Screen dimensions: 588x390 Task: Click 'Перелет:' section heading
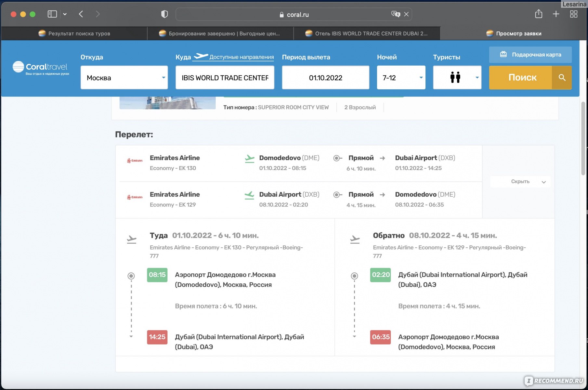click(134, 135)
